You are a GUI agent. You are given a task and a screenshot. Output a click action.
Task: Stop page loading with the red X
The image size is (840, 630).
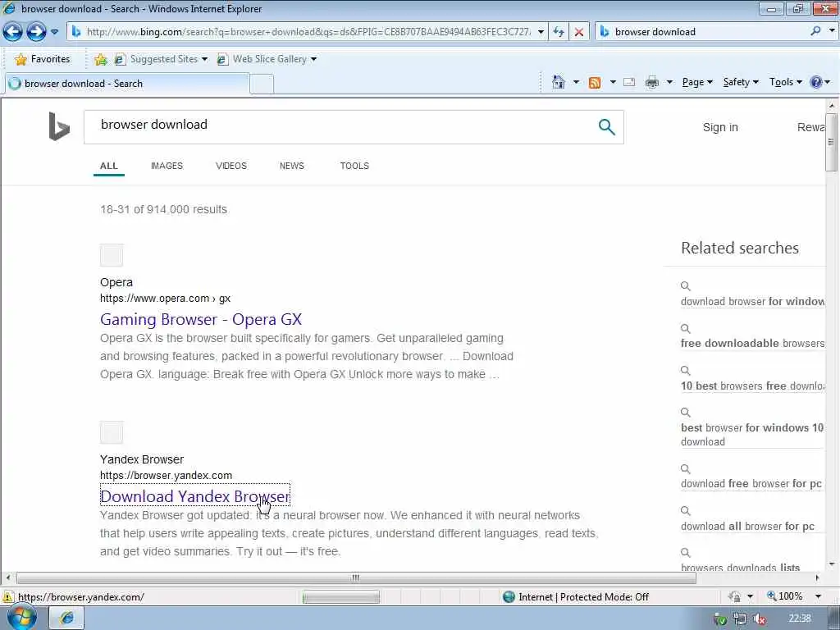[x=578, y=32]
